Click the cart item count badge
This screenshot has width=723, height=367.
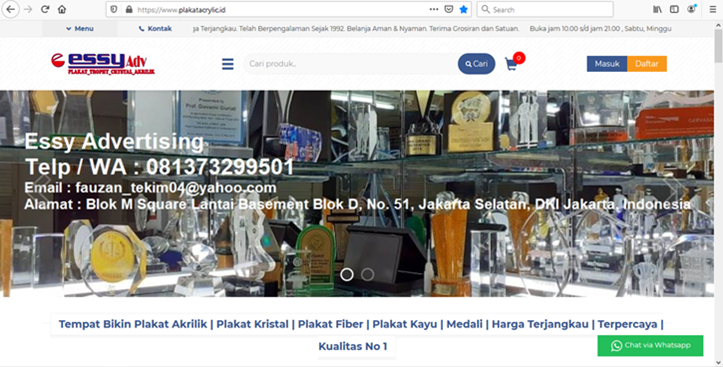point(519,58)
